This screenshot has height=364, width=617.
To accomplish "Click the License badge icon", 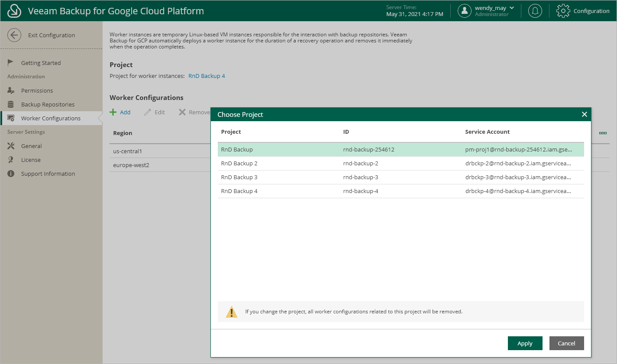I will point(11,160).
